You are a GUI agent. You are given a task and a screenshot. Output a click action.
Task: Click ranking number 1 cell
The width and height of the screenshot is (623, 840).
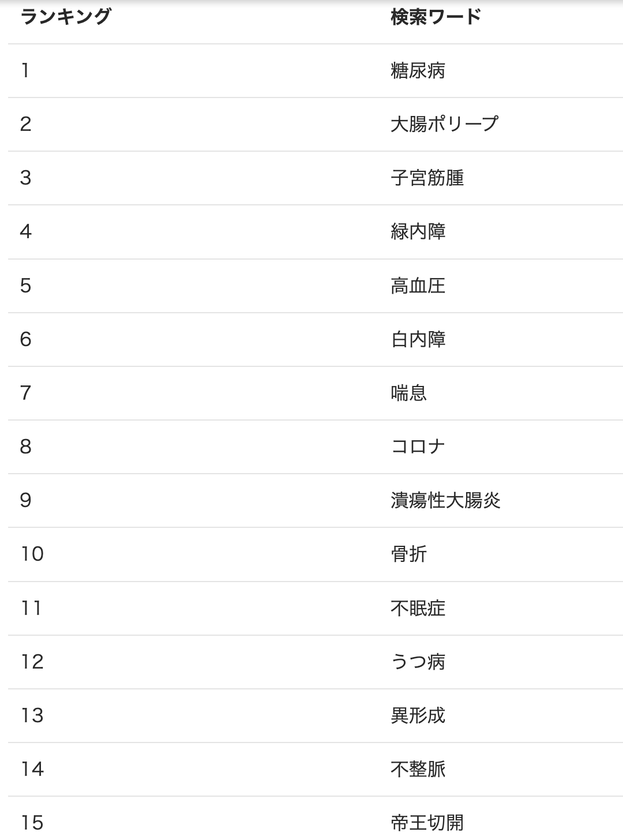pos(25,71)
